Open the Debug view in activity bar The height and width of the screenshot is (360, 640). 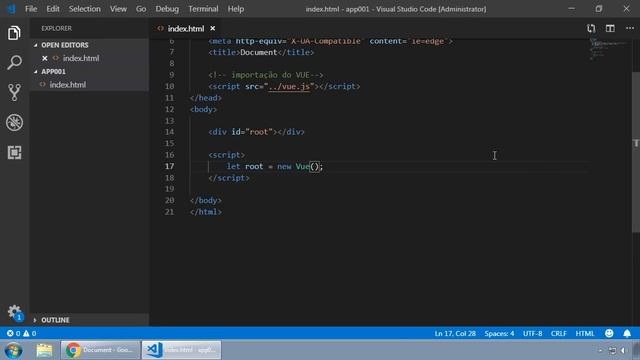coord(14,122)
